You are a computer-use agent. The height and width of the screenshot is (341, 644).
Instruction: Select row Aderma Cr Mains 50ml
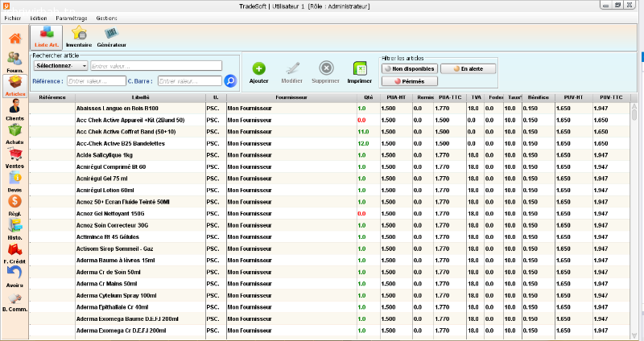pos(329,284)
